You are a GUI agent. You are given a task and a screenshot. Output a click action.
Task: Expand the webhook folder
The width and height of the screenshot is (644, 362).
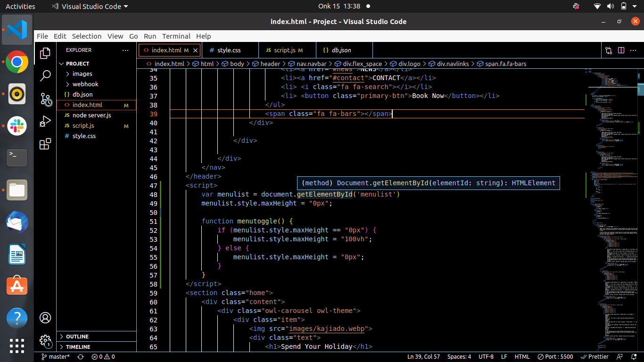[x=97, y=84]
